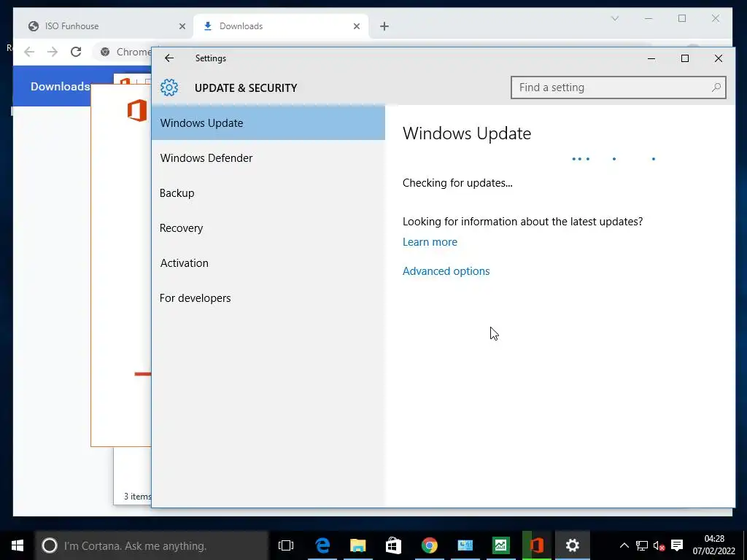Minimize the Settings window

651,58
